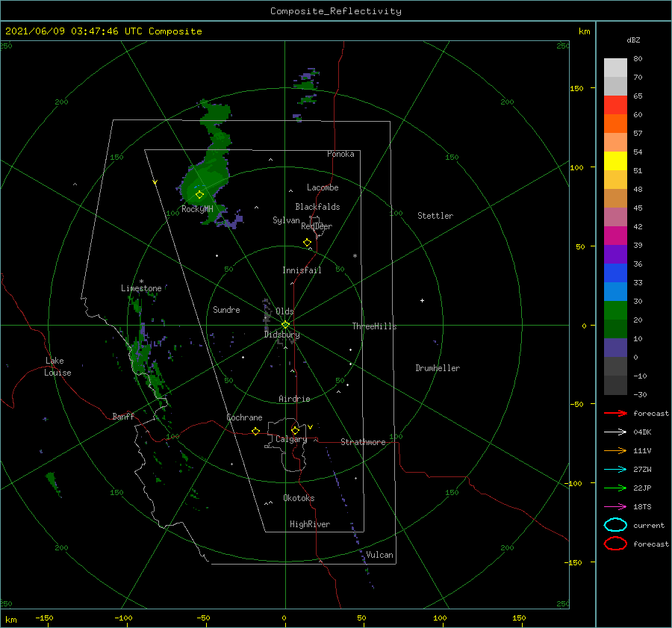
Task: Click the Banff label
Action: 123,416
